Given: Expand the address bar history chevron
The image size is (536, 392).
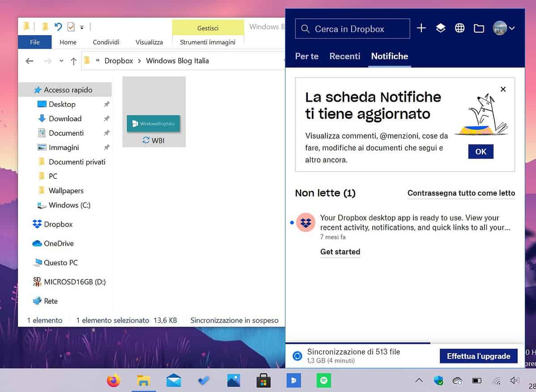Looking at the screenshot, I should [x=62, y=61].
